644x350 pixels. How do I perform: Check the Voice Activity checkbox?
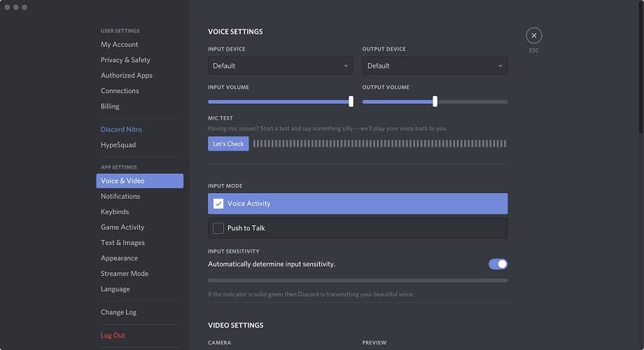pyautogui.click(x=218, y=204)
